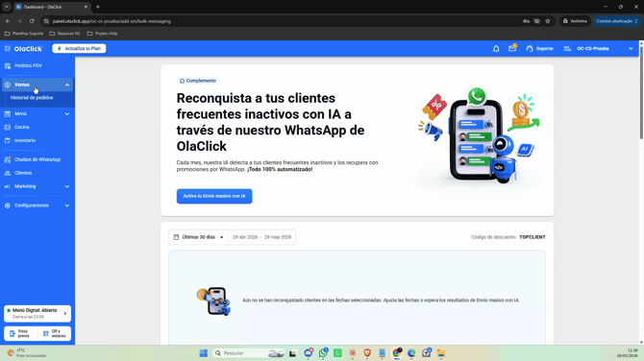Click the site information icon in address bar
The image size is (644, 361).
46,21
